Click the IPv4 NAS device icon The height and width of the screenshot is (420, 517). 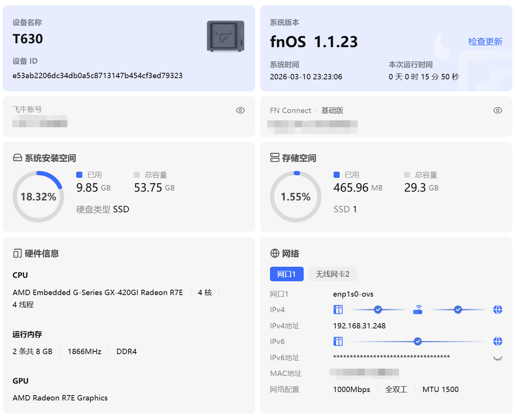pyautogui.click(x=338, y=310)
